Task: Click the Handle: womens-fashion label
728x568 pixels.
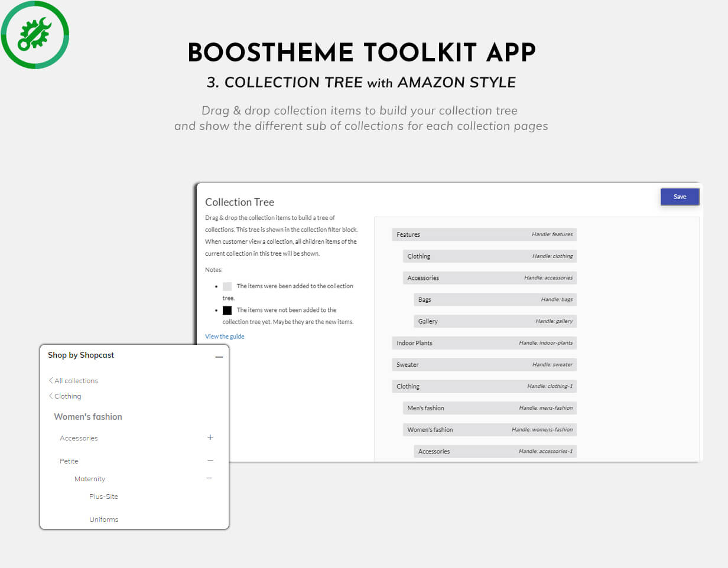Action: 542,430
